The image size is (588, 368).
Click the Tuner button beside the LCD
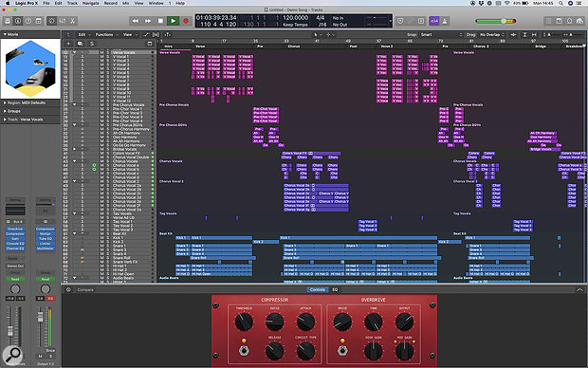pos(411,21)
